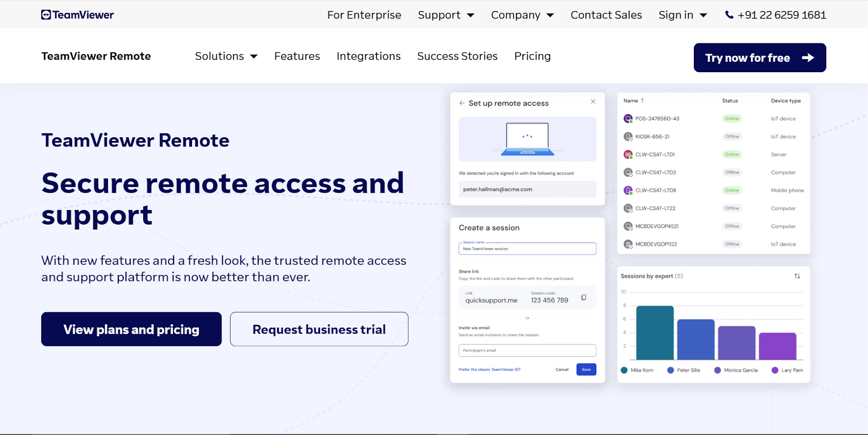
Task: Copy the session code with copy icon
Action: point(584,297)
